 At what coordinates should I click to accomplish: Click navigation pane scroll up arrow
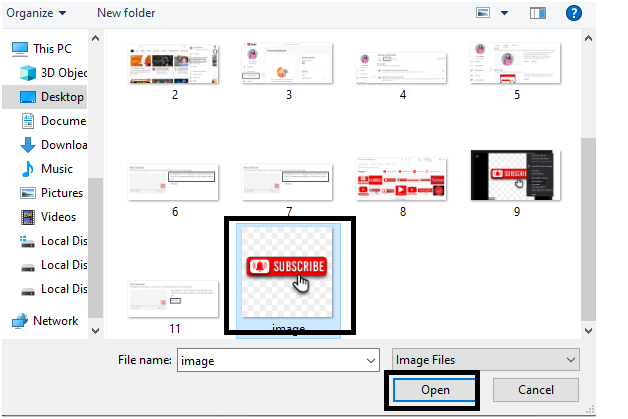[95, 39]
